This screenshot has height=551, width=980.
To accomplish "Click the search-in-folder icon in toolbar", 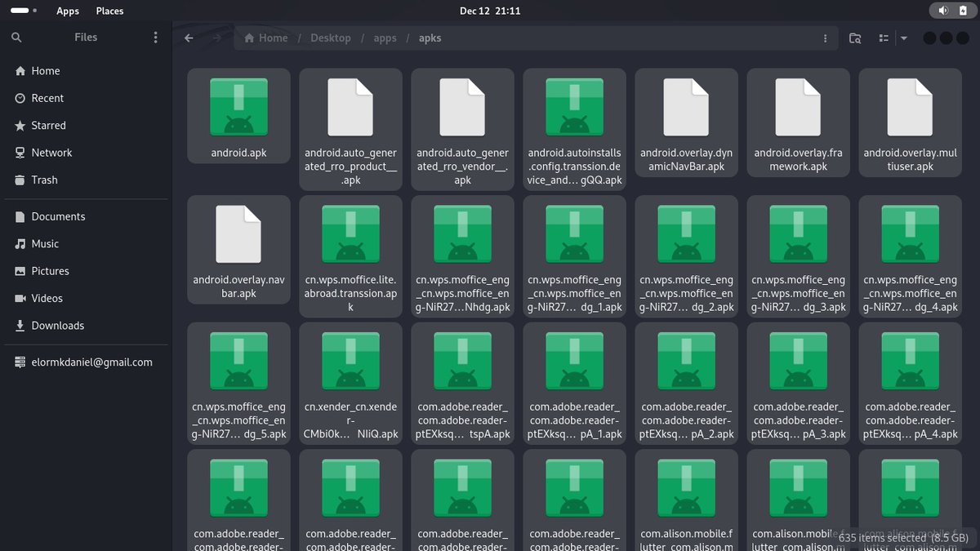I will [x=855, y=38].
